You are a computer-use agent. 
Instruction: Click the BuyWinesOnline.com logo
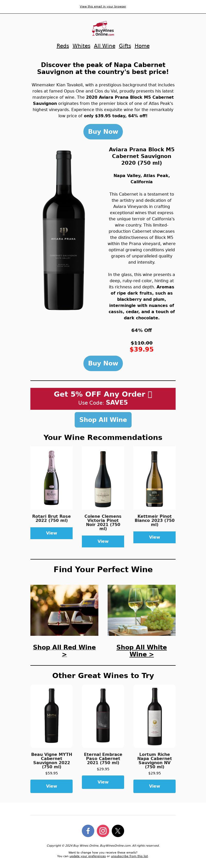[x=103, y=29]
